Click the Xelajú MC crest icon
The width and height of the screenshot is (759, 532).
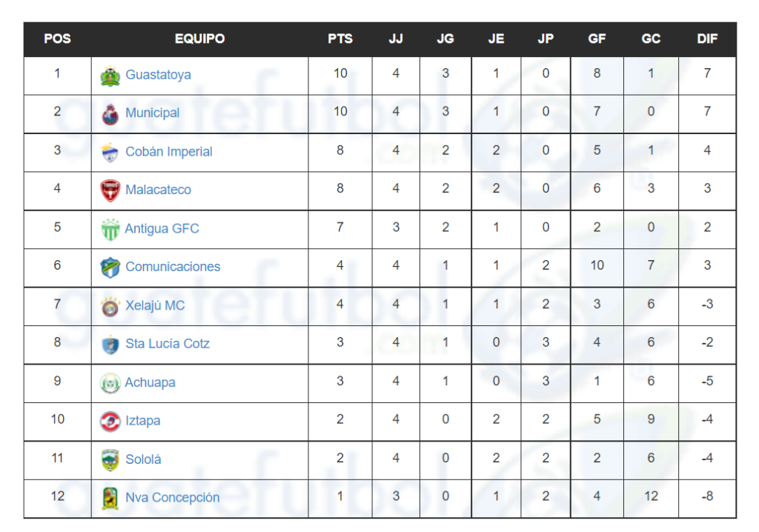[x=110, y=306]
